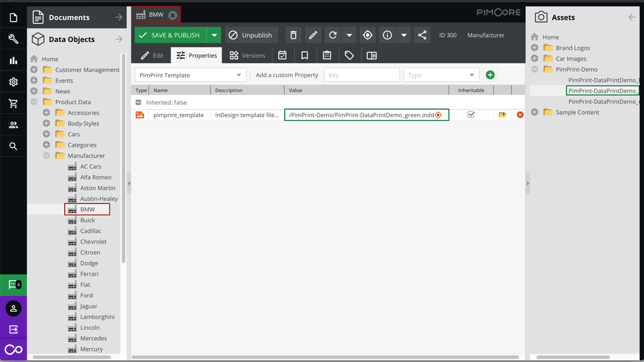Open the Cars folder in tree

(x=74, y=134)
